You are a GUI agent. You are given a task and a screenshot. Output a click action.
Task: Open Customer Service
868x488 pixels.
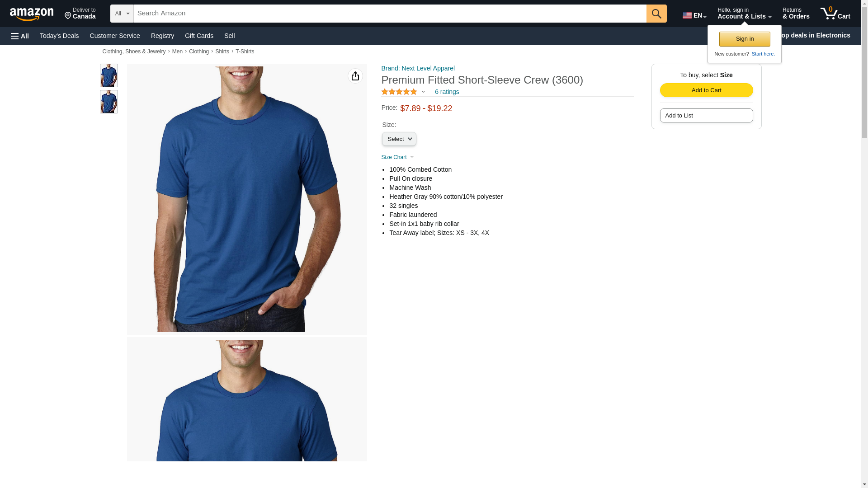tap(115, 36)
